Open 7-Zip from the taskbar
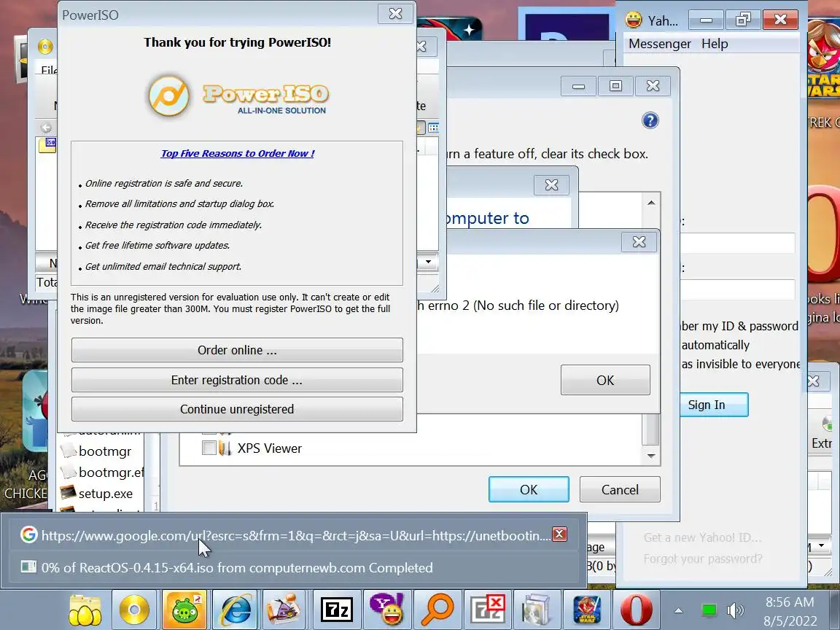The height and width of the screenshot is (630, 840). click(336, 609)
